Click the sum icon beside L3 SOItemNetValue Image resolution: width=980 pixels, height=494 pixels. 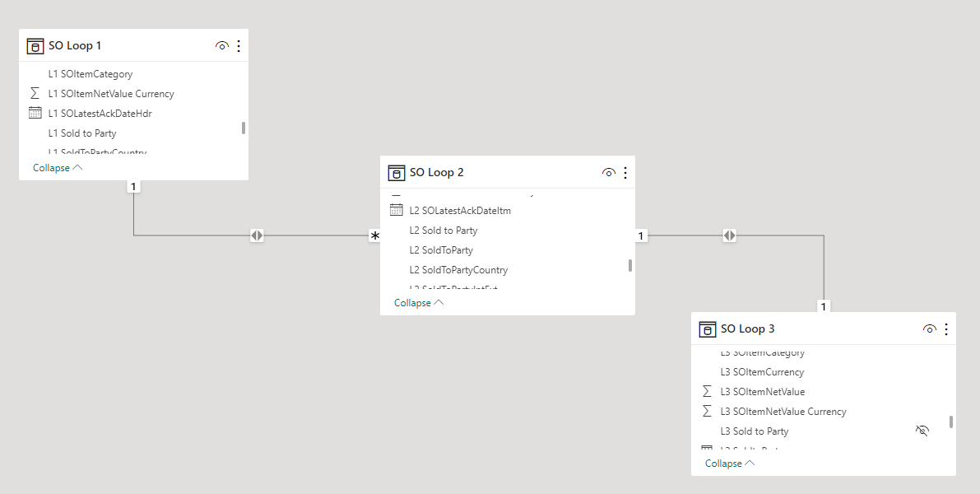coord(707,391)
